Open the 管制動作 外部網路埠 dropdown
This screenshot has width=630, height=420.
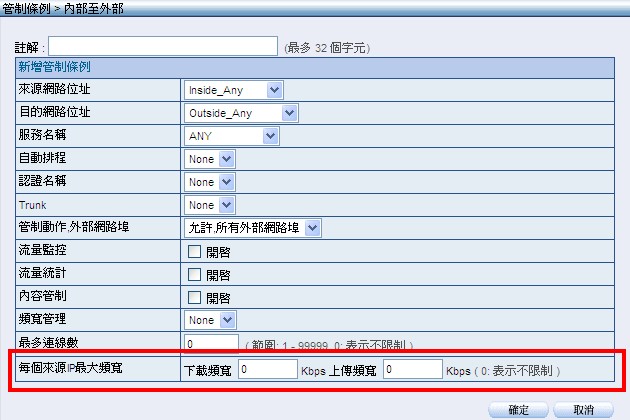click(253, 228)
